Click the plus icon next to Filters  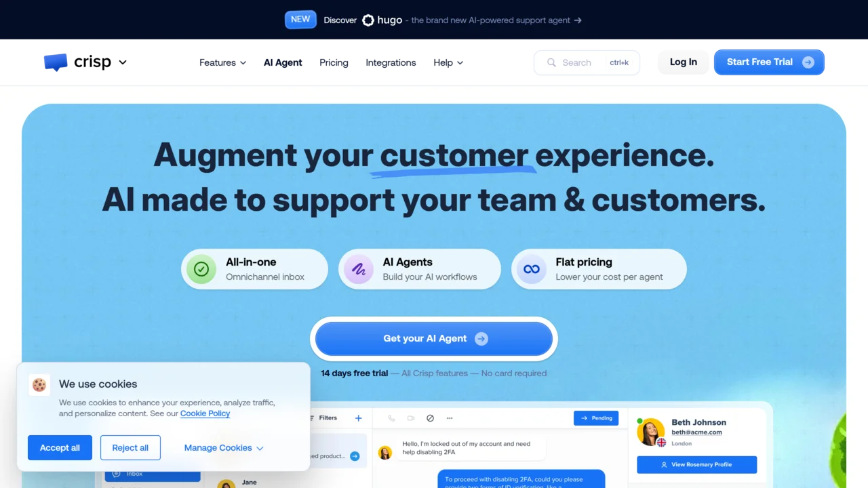359,418
